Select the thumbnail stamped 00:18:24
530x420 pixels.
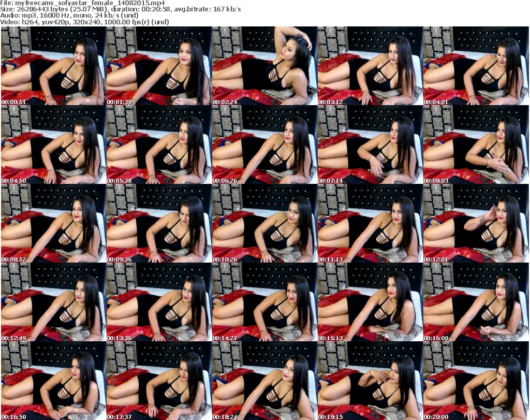(x=264, y=381)
